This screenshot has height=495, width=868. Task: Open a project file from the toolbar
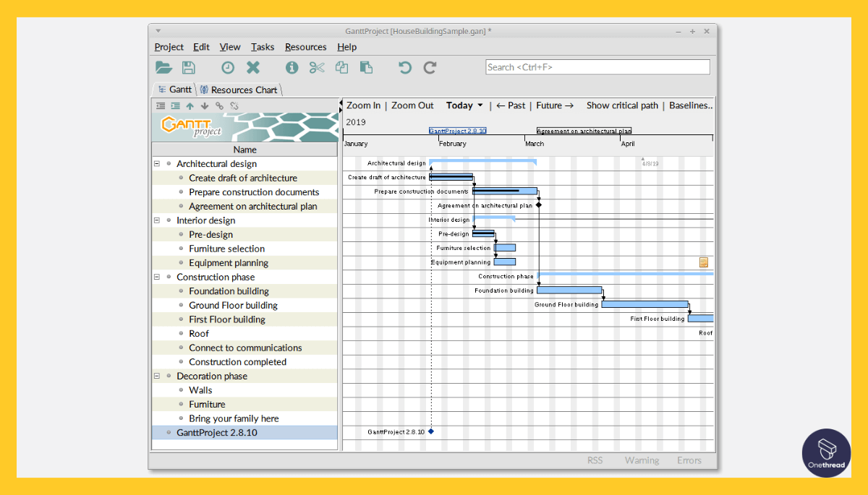(164, 66)
